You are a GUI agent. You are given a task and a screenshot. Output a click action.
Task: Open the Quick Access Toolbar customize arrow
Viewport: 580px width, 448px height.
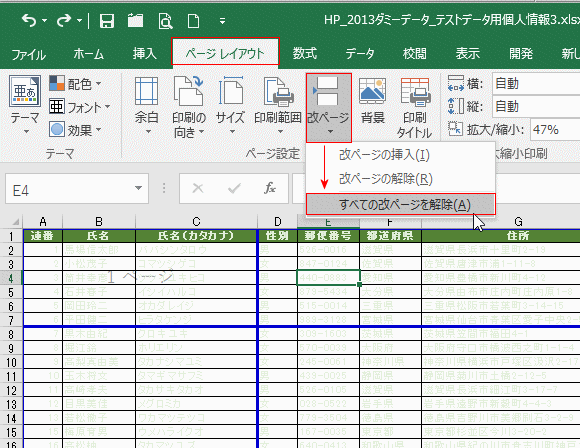pos(222,21)
